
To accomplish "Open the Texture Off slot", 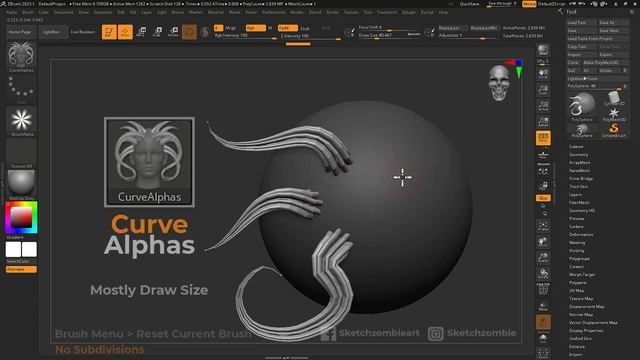I will click(21, 152).
